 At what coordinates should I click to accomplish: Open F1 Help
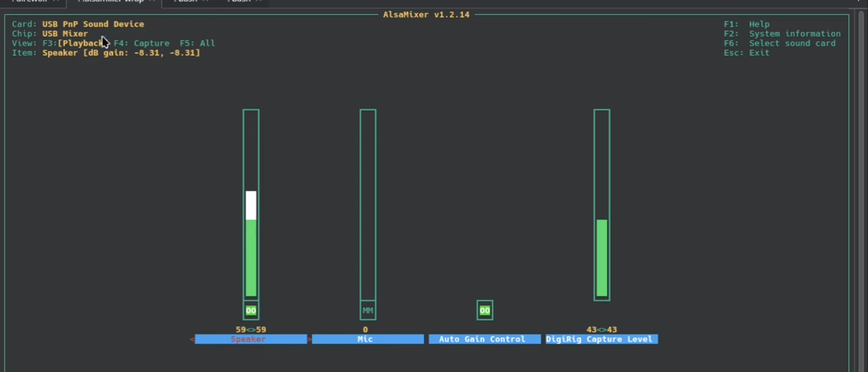pos(746,24)
